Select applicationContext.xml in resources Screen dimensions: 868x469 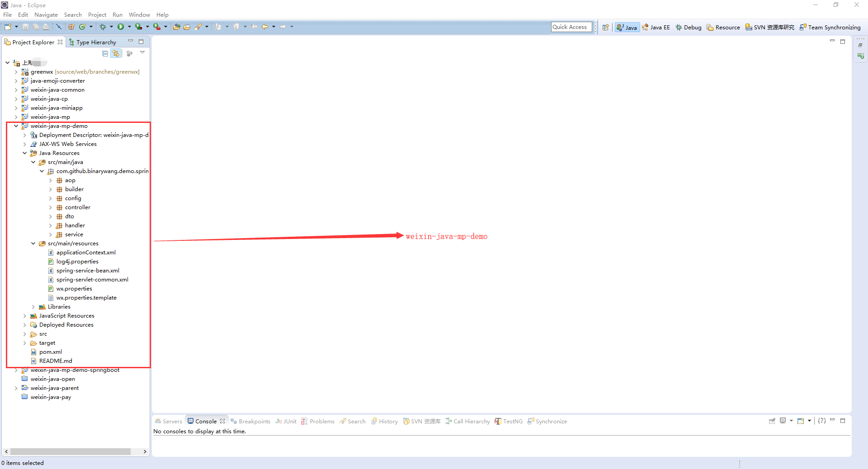(82, 253)
